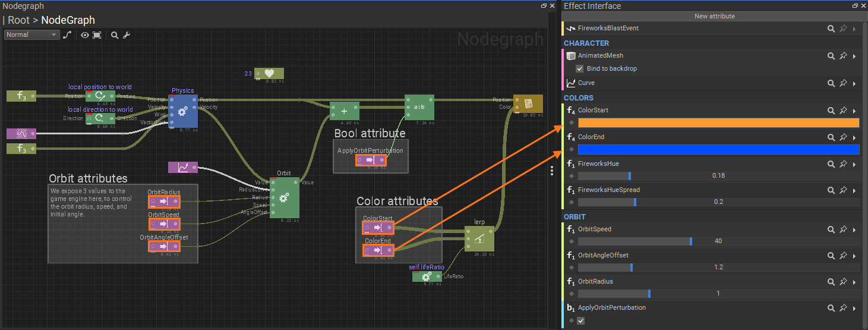This screenshot has height=330, width=868.
Task: Select the OrbitRadius attribute node
Action: (164, 202)
